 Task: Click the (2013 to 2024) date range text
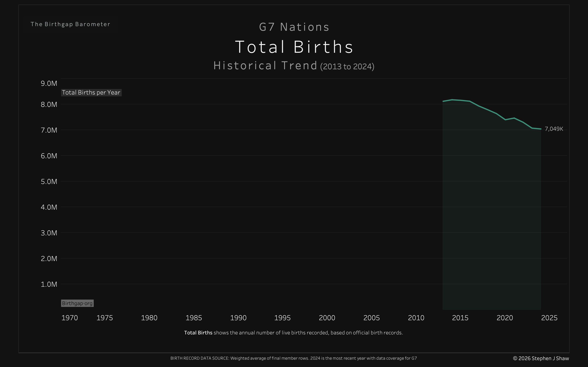[347, 67]
